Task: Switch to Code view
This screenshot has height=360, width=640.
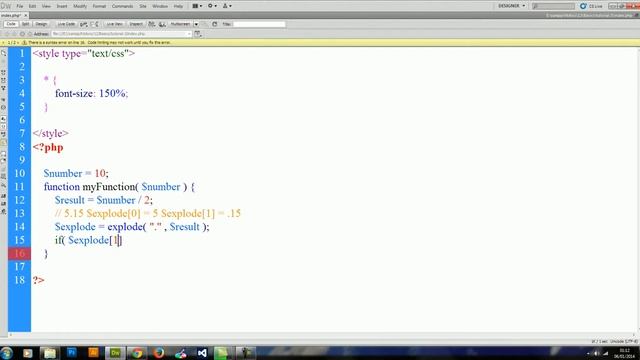Action: click(11, 24)
